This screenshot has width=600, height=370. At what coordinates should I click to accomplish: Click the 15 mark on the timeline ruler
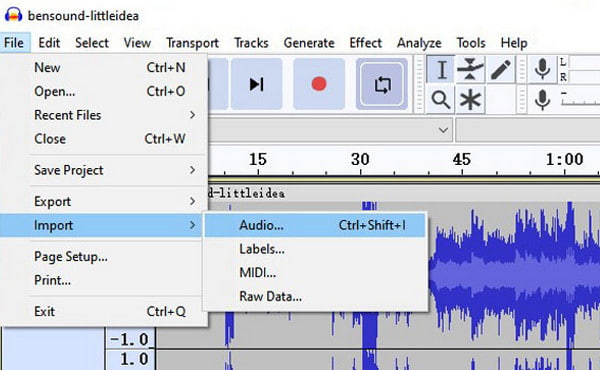pyautogui.click(x=258, y=160)
